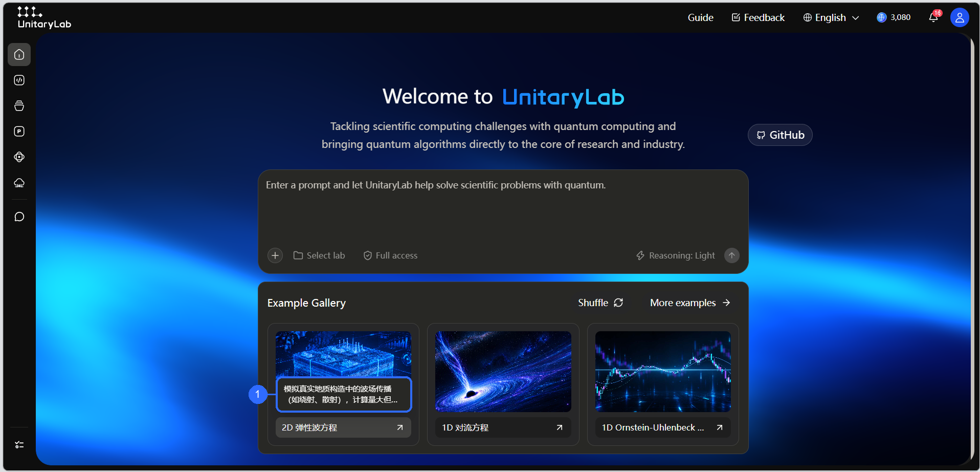Open the user profile avatar
The height and width of the screenshot is (472, 980).
pyautogui.click(x=960, y=17)
